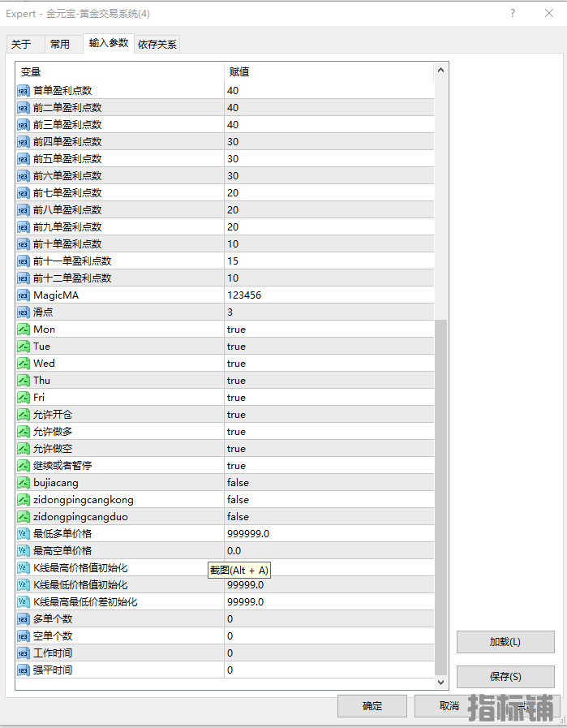The image size is (567, 728).
Task: Click the scrollbar up arrow
Action: [x=440, y=70]
